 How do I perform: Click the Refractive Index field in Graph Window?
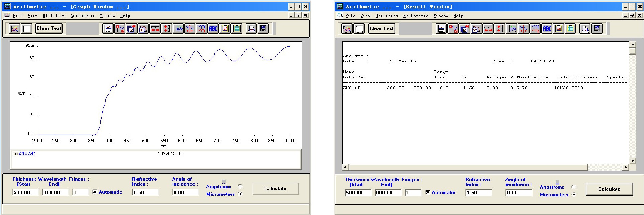click(x=145, y=192)
